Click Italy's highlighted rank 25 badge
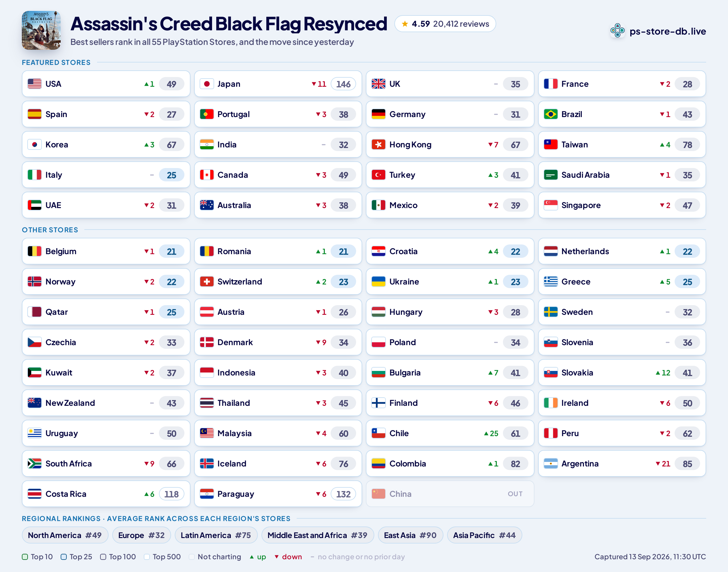The height and width of the screenshot is (572, 728). click(171, 175)
